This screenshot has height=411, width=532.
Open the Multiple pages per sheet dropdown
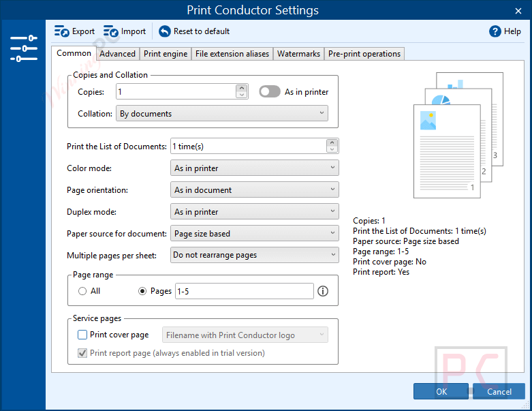255,255
